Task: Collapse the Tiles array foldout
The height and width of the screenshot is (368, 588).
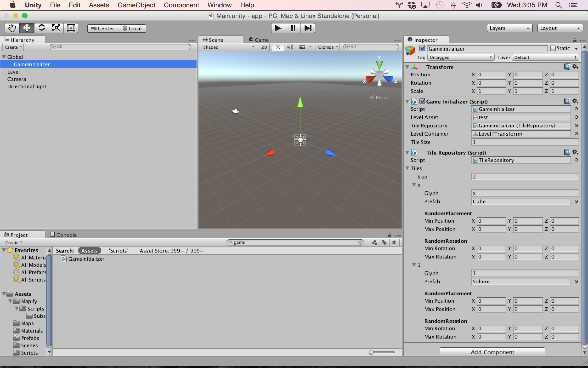Action: [407, 168]
